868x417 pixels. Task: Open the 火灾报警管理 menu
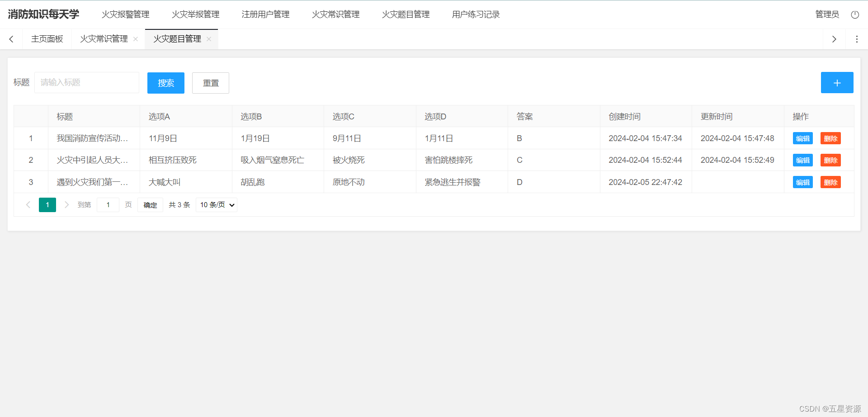coord(126,14)
